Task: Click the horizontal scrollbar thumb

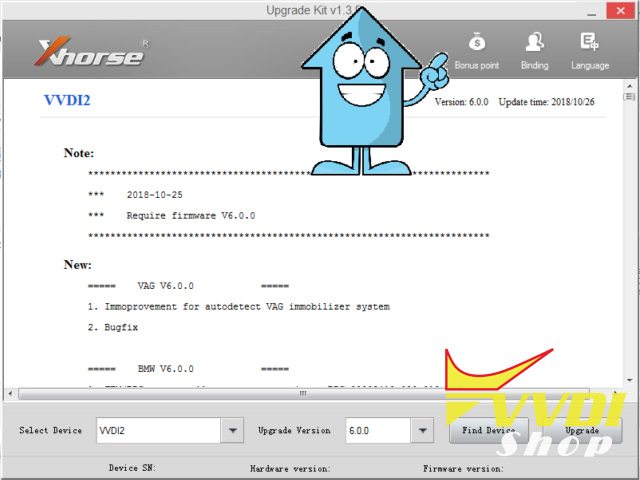Action: click(x=303, y=394)
